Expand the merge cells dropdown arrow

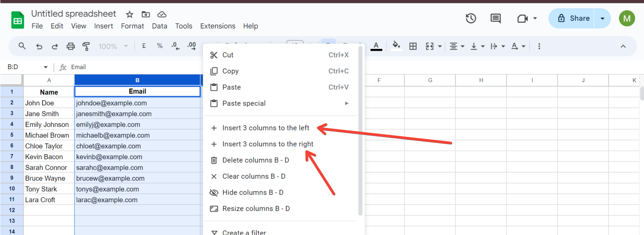click(440, 46)
